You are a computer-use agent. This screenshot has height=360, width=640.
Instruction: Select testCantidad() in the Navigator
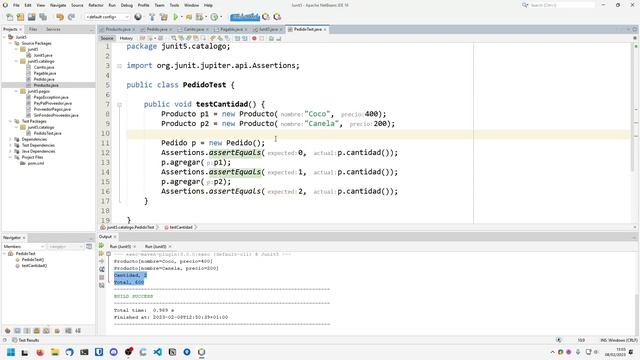tap(34, 266)
